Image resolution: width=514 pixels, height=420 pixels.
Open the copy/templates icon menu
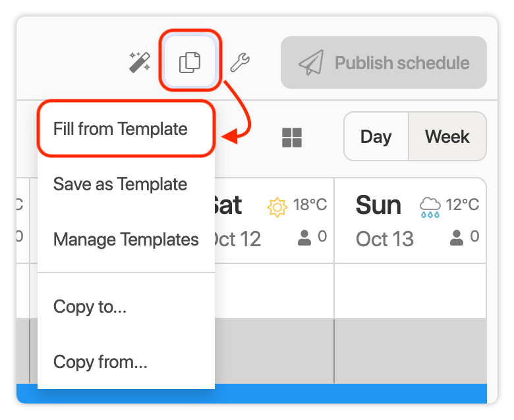190,62
